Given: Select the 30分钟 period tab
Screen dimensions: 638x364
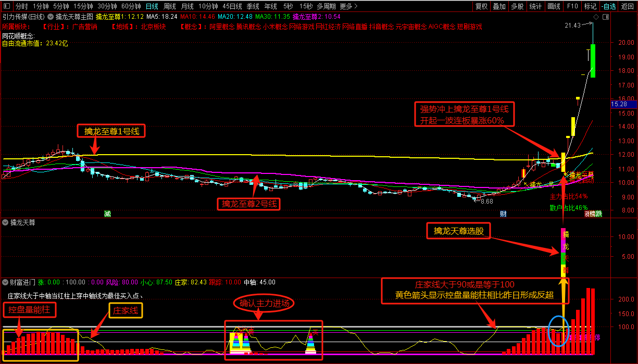Looking at the screenshot, I should click(x=107, y=6).
